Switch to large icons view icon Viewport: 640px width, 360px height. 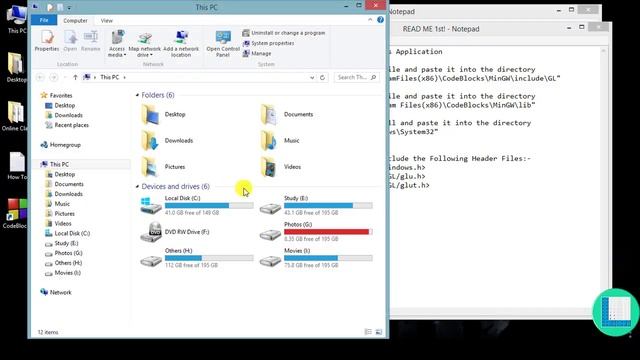(379, 332)
